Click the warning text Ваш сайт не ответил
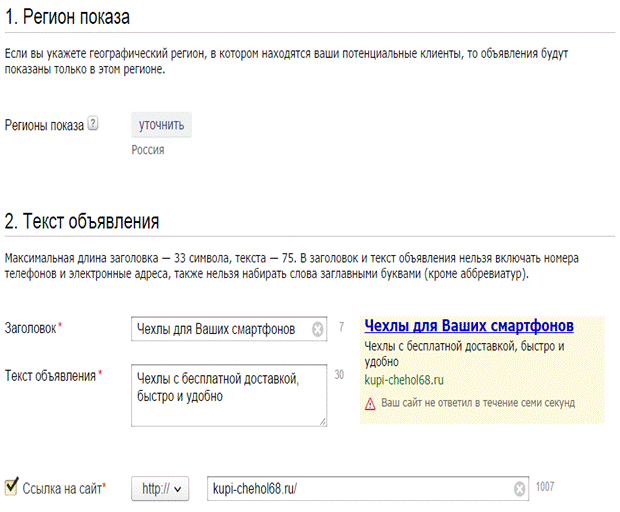Viewport: 620px width, 512px height. [478, 403]
